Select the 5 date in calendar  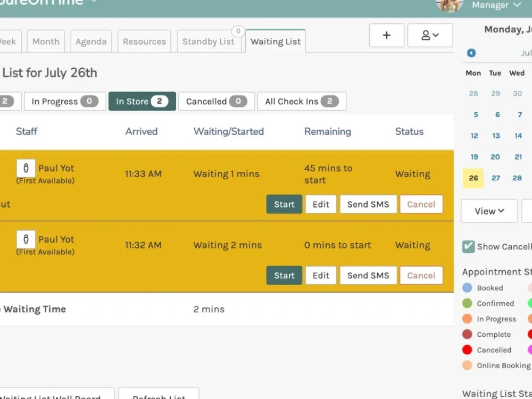click(x=476, y=115)
